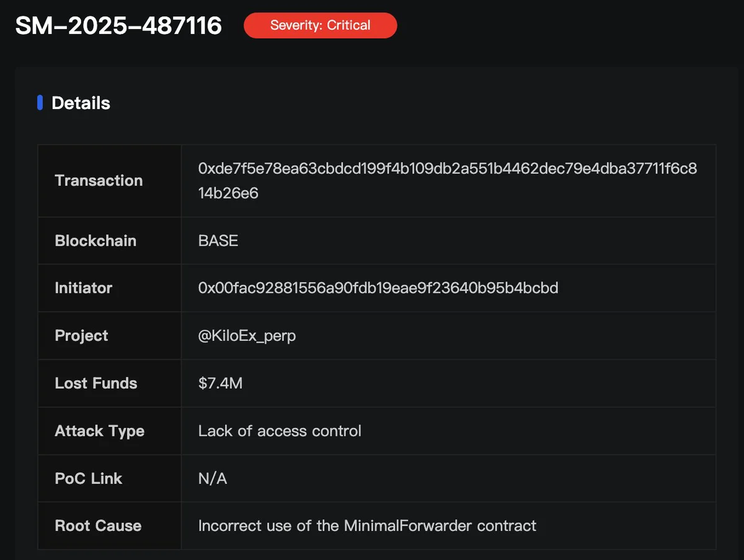
Task: Click the Project row label
Action: click(x=81, y=336)
